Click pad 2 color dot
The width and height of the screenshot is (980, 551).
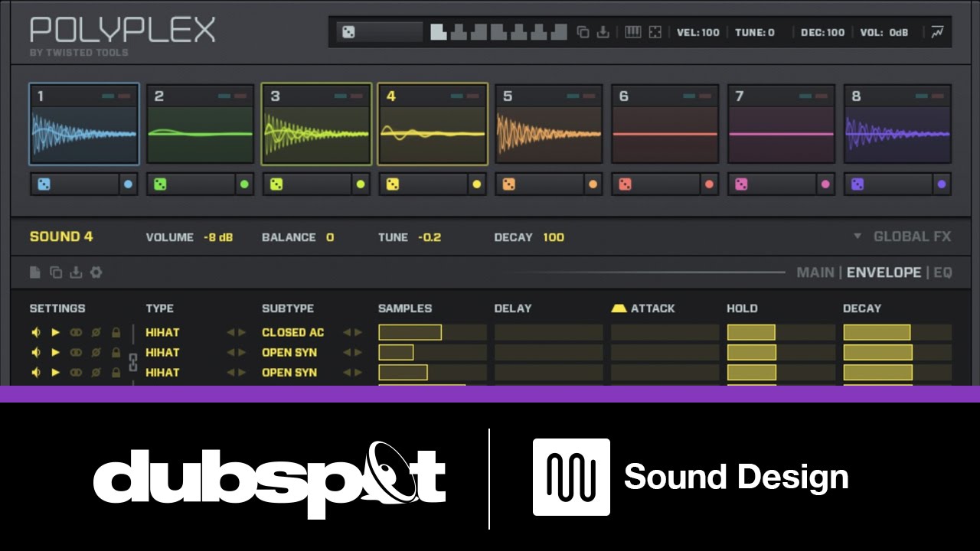tap(244, 184)
